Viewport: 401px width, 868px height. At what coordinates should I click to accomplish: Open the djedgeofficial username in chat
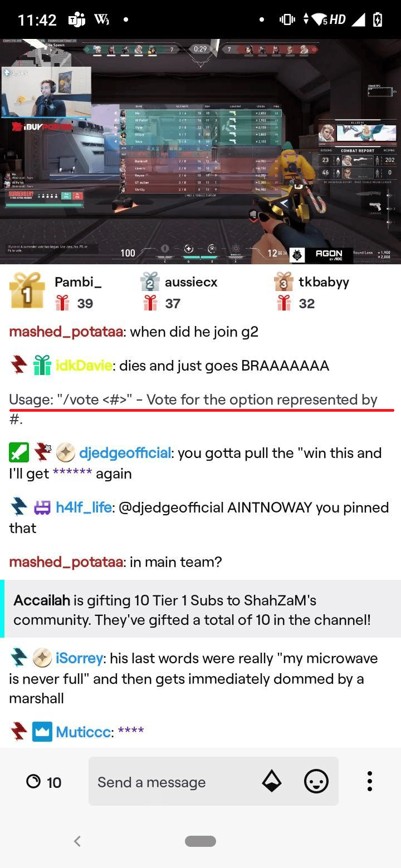click(x=125, y=453)
